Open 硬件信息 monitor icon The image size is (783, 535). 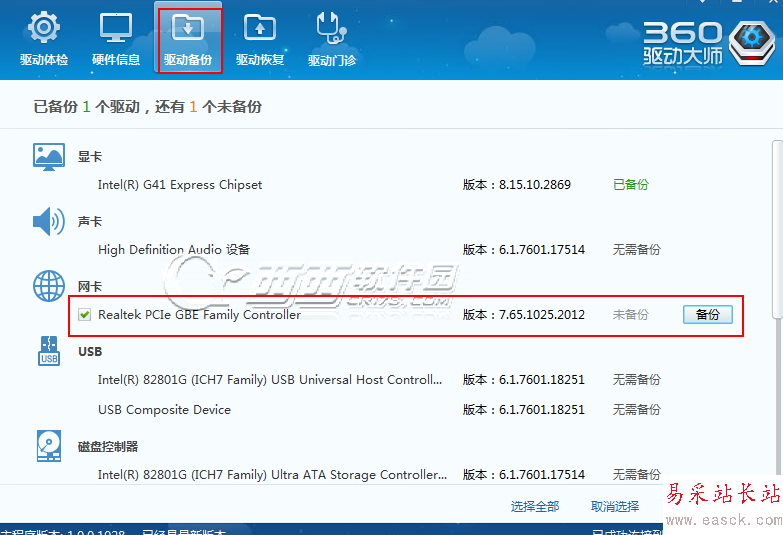[116, 27]
